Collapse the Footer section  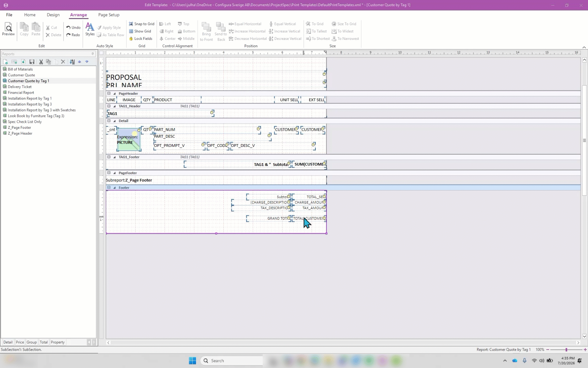tap(109, 187)
